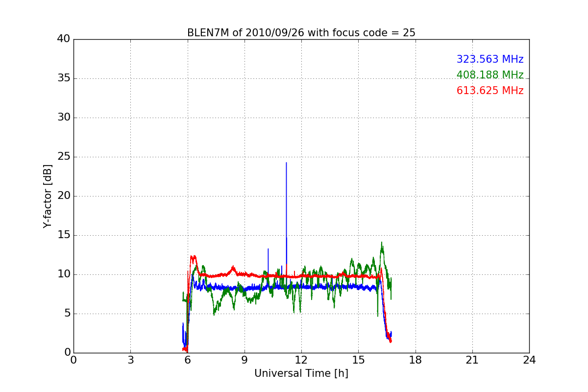
Task: Click y-axis tick label 25
Action: (x=63, y=157)
